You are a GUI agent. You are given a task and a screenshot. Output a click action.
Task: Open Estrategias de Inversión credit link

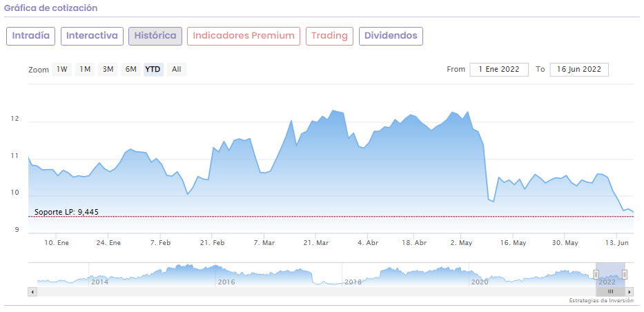601,301
